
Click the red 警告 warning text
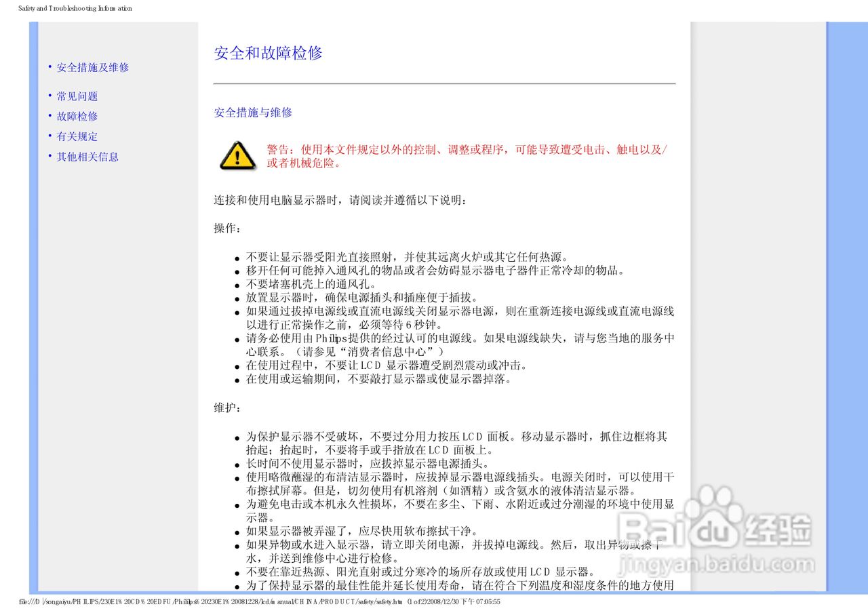467,156
